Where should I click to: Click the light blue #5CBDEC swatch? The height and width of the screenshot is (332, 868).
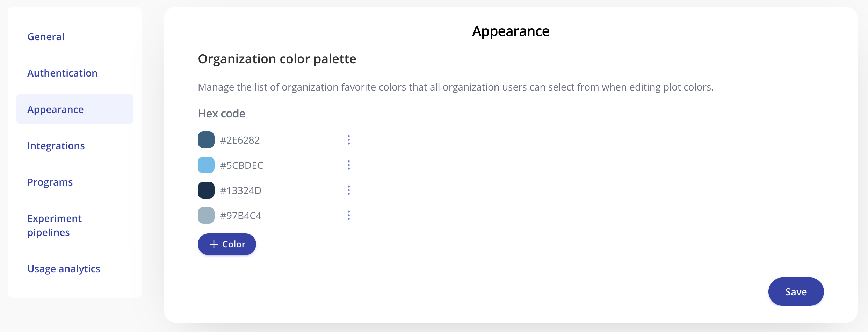pyautogui.click(x=206, y=165)
